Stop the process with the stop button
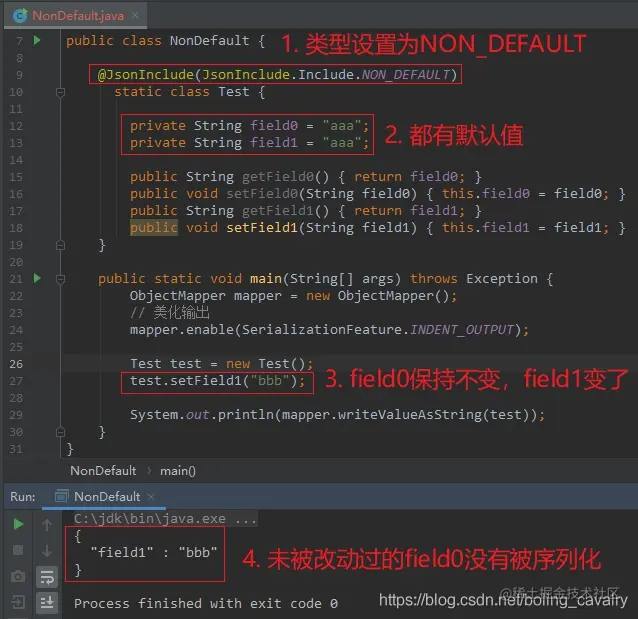Viewport: 638px width, 619px height. tap(18, 550)
